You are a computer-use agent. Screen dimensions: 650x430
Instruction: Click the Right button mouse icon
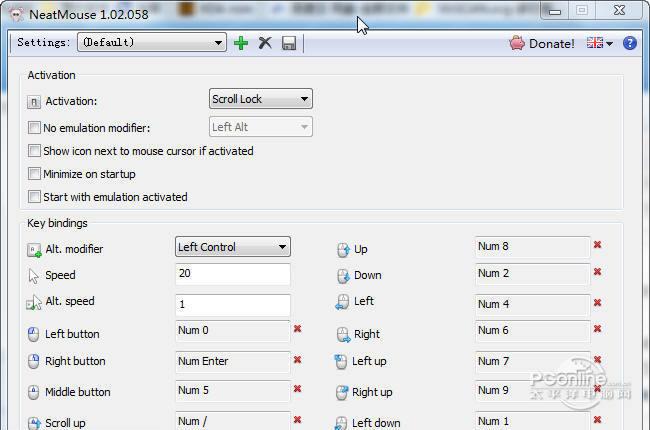(x=33, y=361)
